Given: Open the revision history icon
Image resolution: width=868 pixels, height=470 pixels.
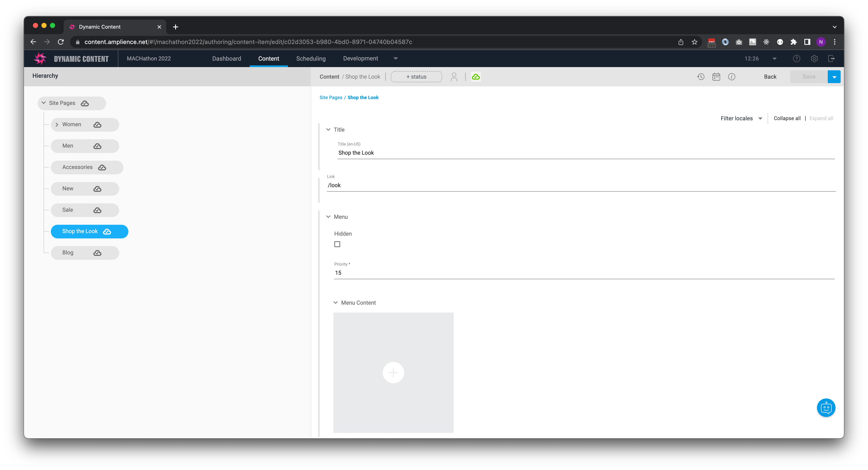Looking at the screenshot, I should tap(701, 76).
